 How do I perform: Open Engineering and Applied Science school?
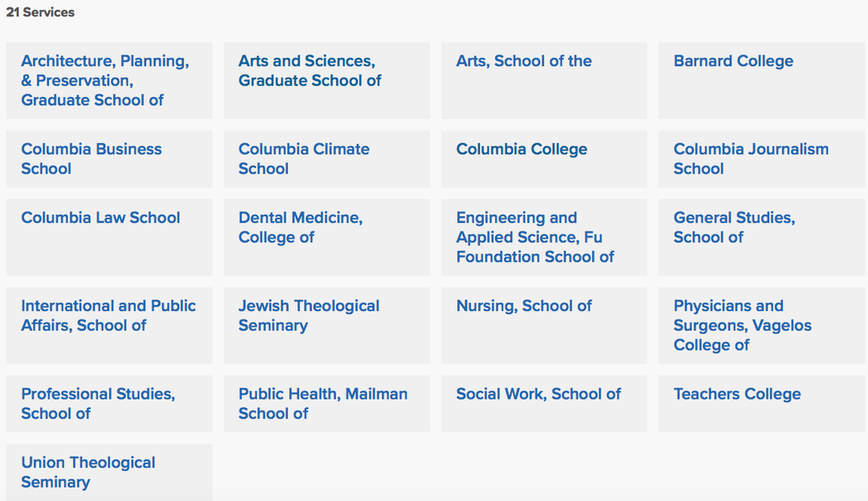tap(534, 237)
